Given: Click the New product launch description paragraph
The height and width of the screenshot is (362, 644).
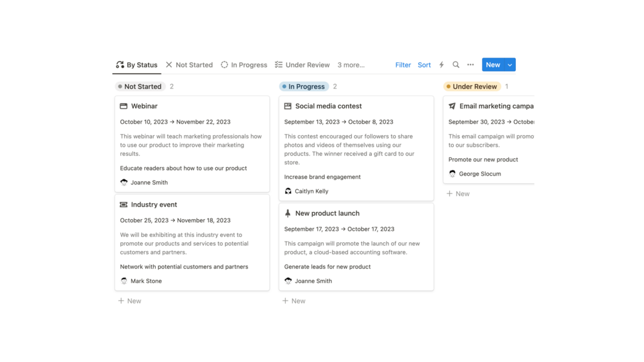Looking at the screenshot, I should pyautogui.click(x=352, y=248).
